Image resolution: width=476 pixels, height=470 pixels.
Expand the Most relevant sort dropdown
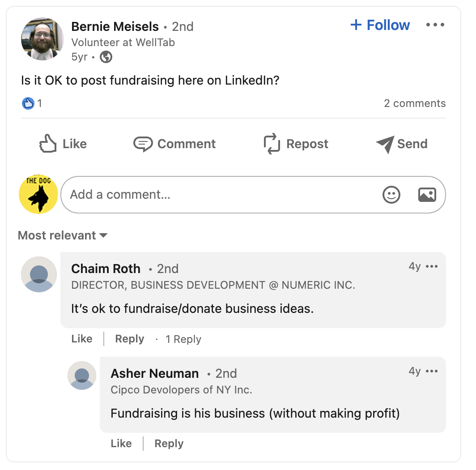point(63,235)
